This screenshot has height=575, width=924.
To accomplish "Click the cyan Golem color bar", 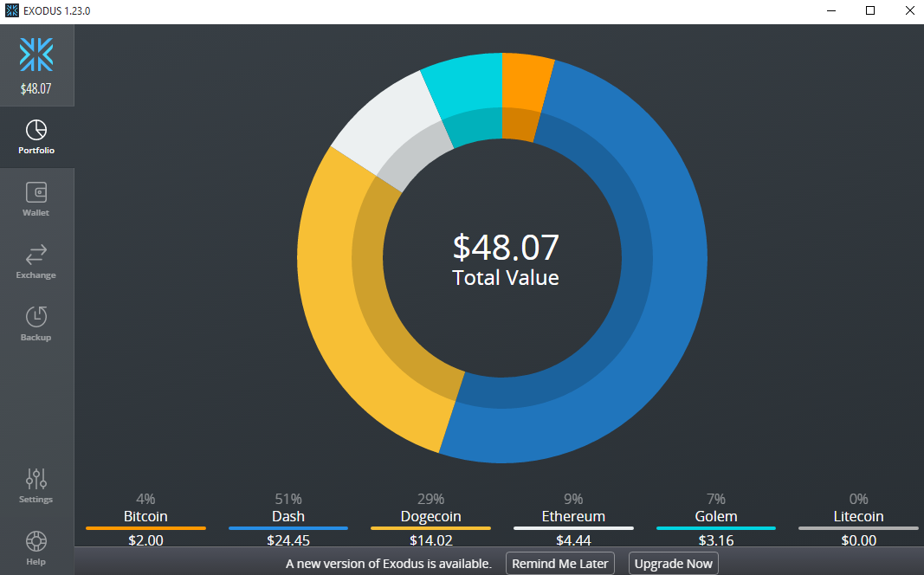I will [x=716, y=528].
